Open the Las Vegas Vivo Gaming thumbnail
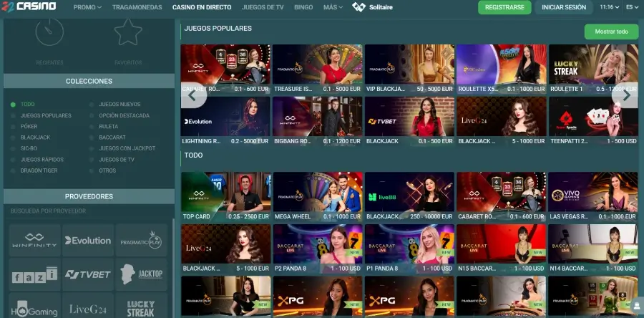The height and width of the screenshot is (318, 644). [593, 192]
